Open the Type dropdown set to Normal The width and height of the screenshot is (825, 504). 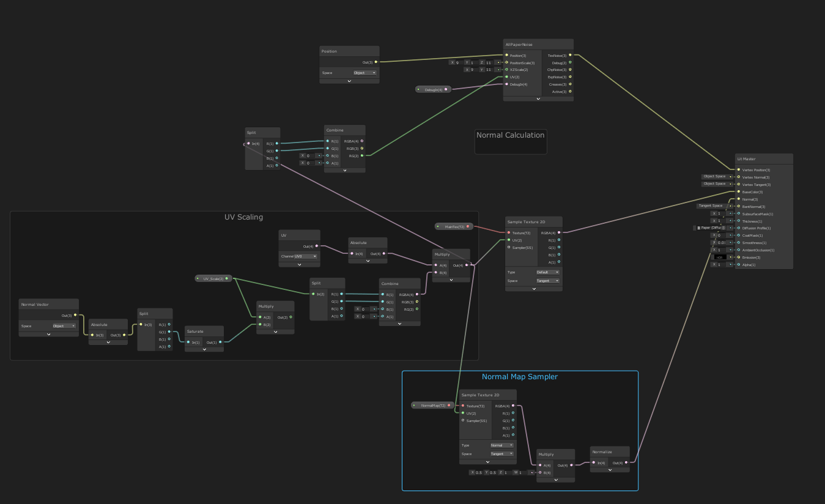pyautogui.click(x=502, y=445)
